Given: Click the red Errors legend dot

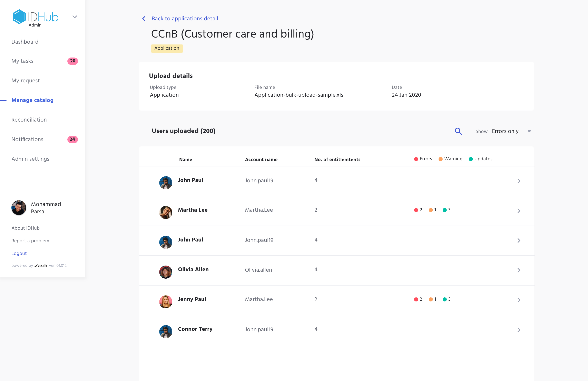Looking at the screenshot, I should [416, 159].
